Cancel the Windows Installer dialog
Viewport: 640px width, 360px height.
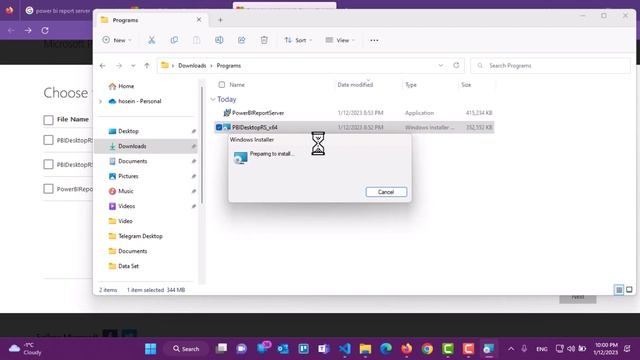coord(386,192)
